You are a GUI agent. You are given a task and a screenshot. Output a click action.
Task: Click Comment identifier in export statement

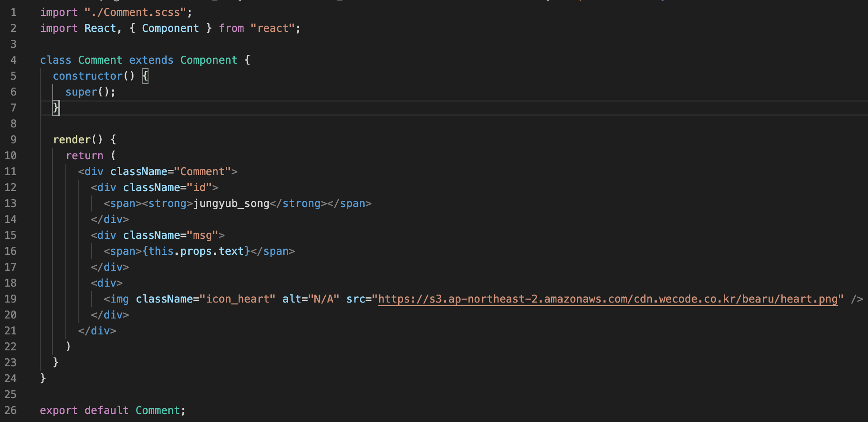(158, 410)
